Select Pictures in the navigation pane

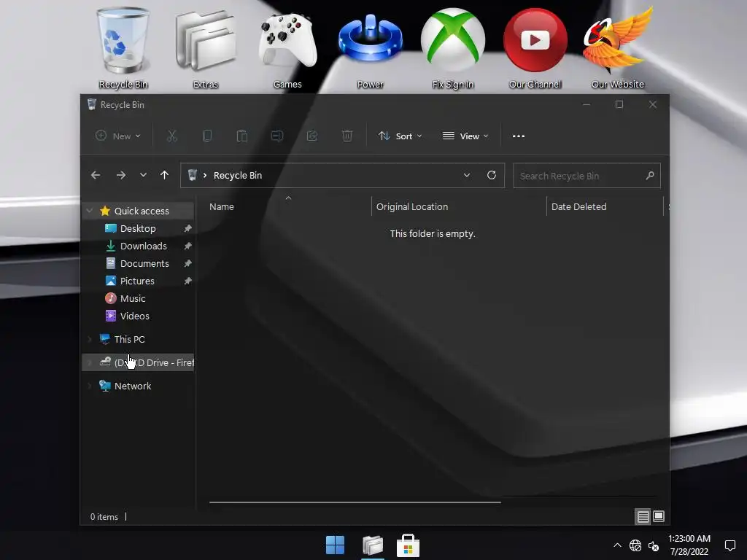(138, 281)
